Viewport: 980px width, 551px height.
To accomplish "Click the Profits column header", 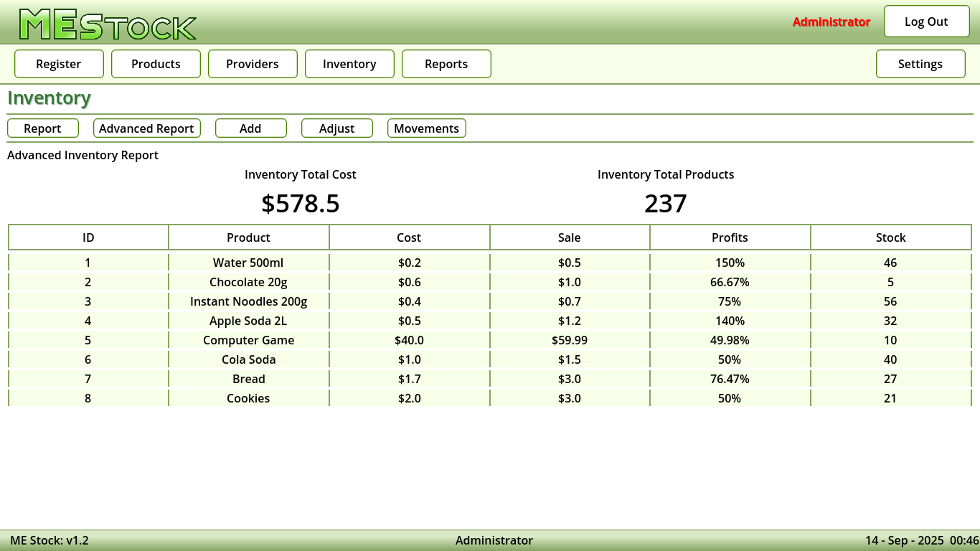I will coord(730,237).
